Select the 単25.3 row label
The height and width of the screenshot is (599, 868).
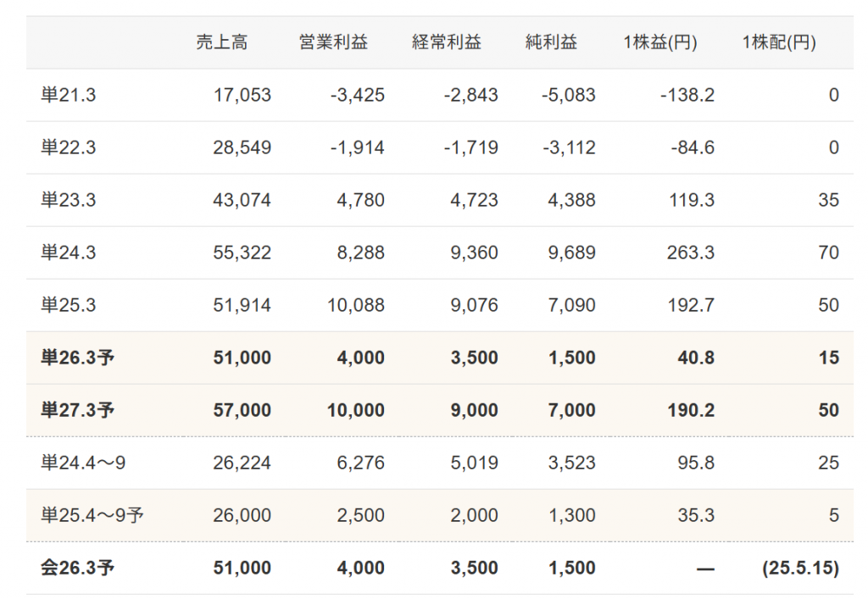point(68,305)
